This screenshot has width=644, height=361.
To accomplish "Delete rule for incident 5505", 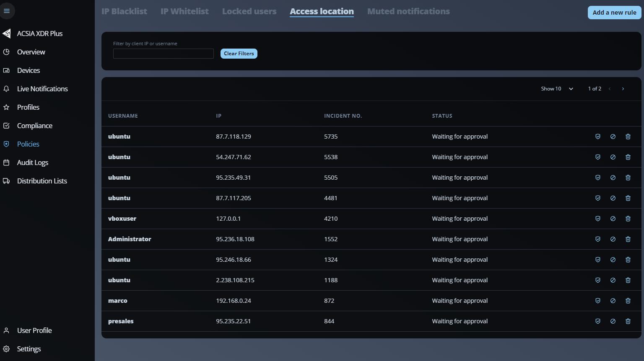I will (628, 178).
